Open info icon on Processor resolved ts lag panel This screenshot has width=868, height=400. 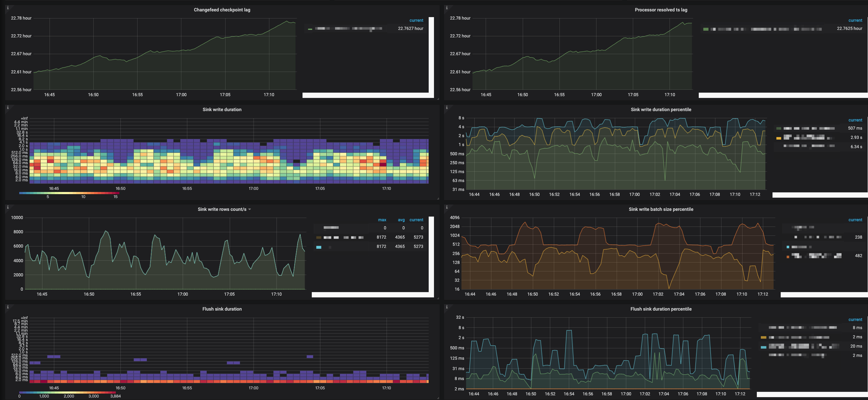(x=447, y=7)
